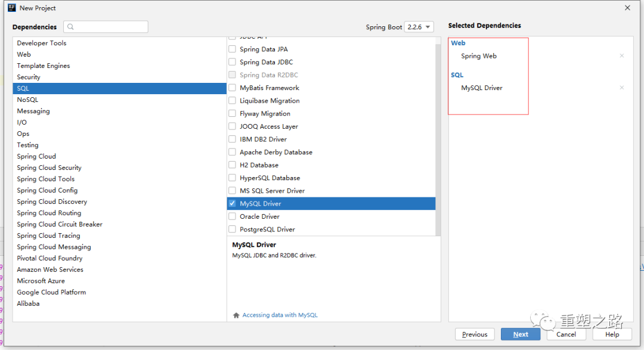The height and width of the screenshot is (350, 644).
Task: Enable the H2 Database checkbox
Action: (233, 165)
